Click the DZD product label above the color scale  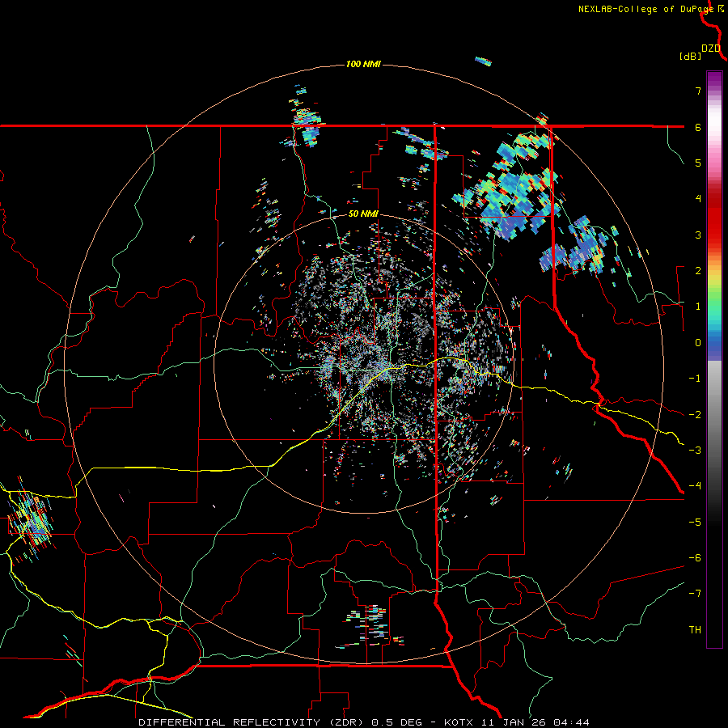[711, 49]
